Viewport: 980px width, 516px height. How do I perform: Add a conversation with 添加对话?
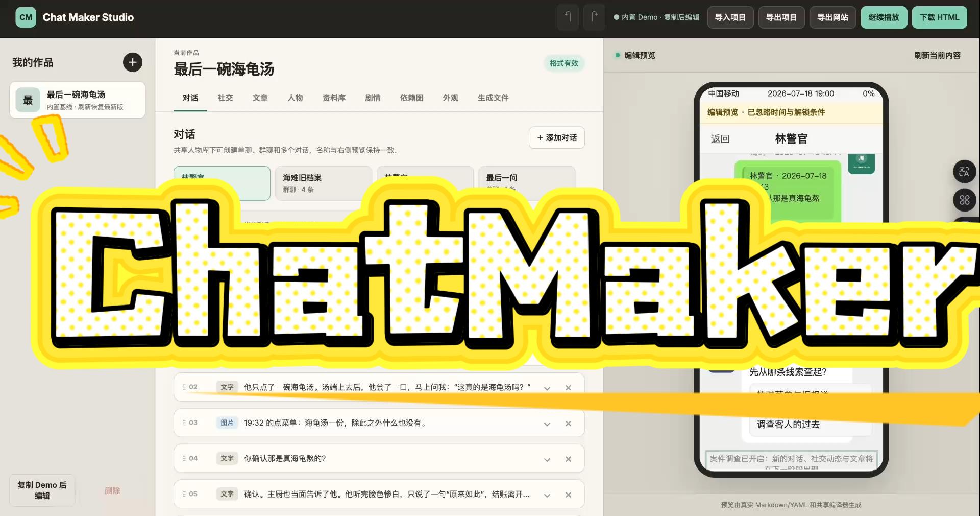point(557,137)
